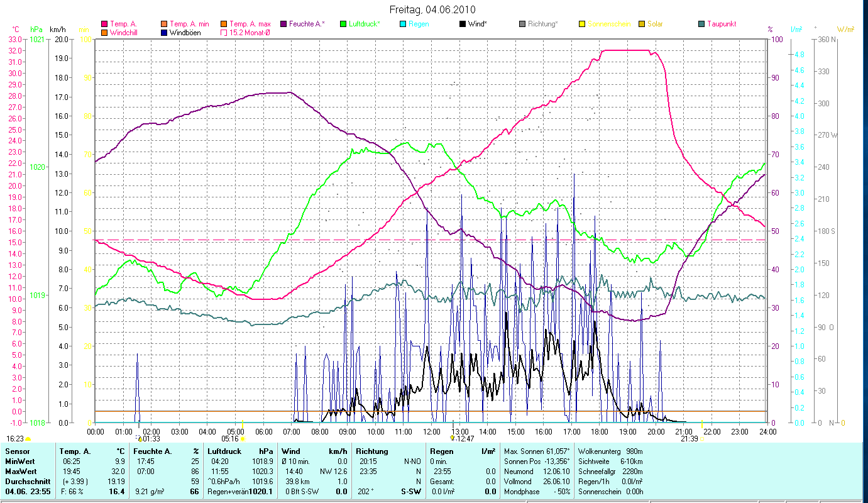The width and height of the screenshot is (868, 503).
Task: Click the sunset marker at 21:39
Action: point(701,439)
